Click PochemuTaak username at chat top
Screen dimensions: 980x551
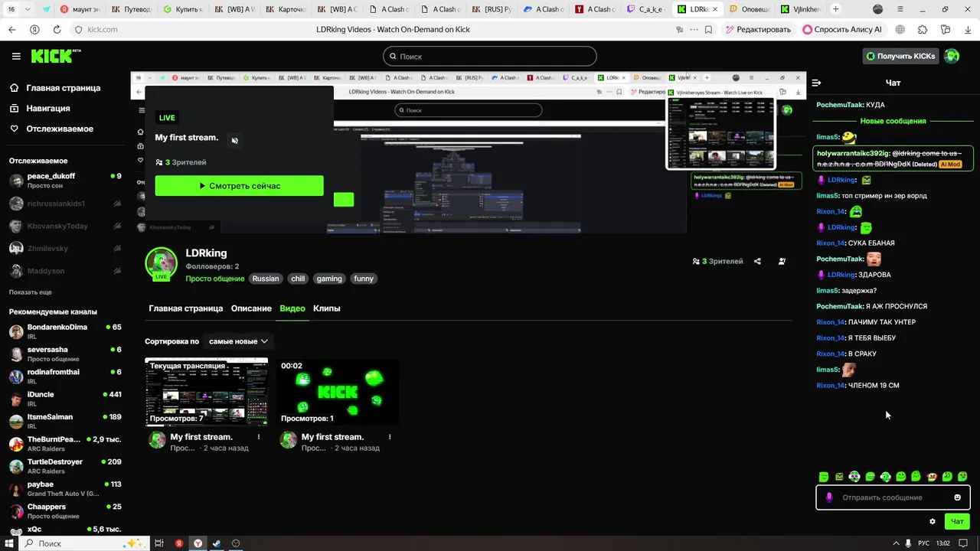pyautogui.click(x=840, y=106)
